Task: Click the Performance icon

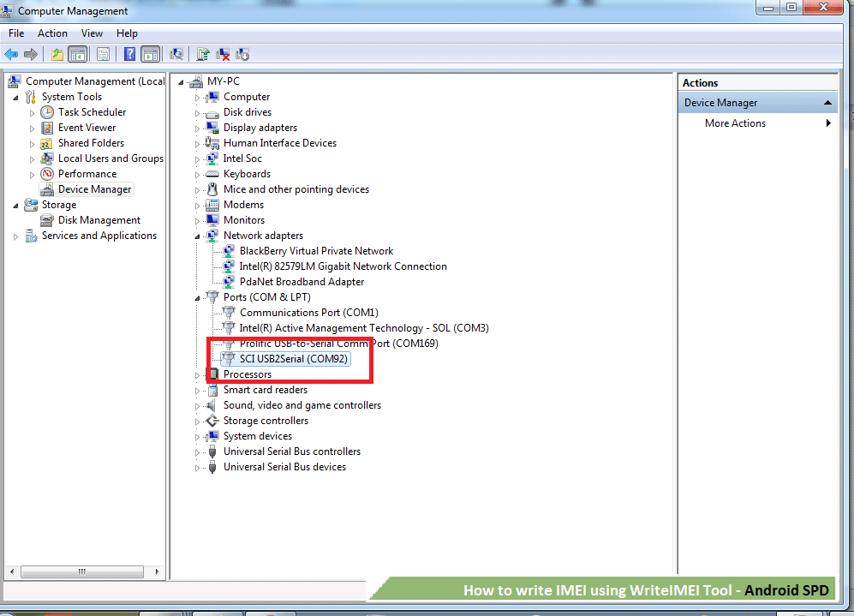Action: [47, 174]
